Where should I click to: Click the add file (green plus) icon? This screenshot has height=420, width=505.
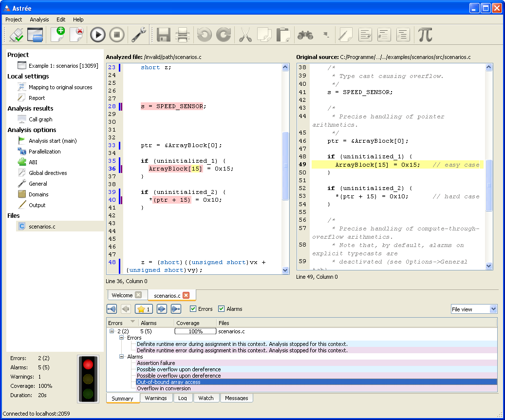click(57, 35)
